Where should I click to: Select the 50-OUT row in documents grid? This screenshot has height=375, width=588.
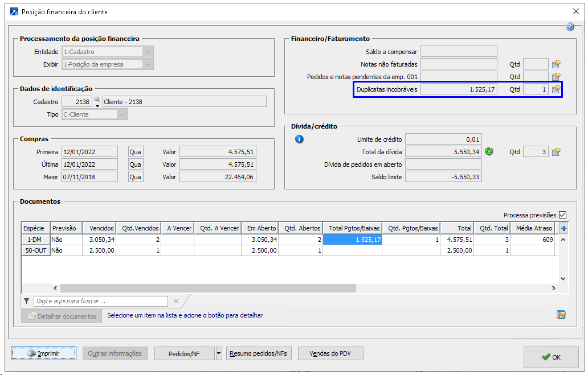click(35, 250)
